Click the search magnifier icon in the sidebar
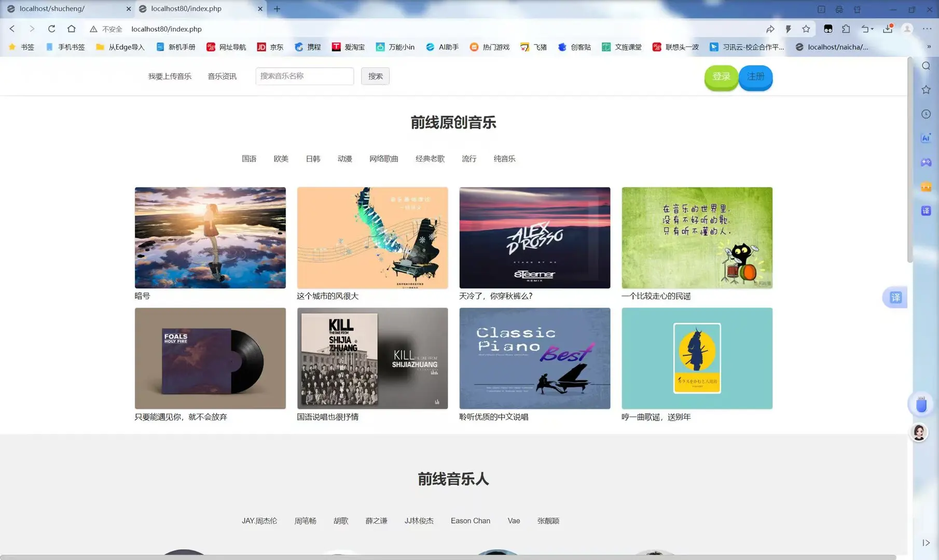 926,66
